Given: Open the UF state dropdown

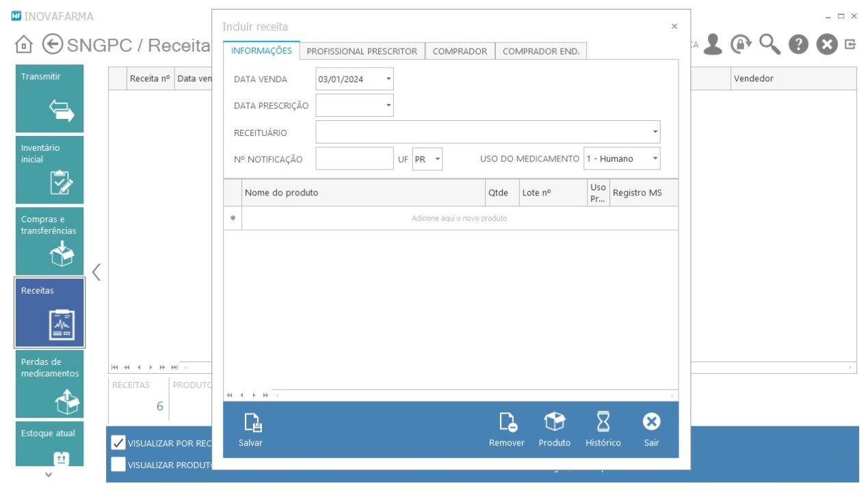Looking at the screenshot, I should [x=437, y=159].
